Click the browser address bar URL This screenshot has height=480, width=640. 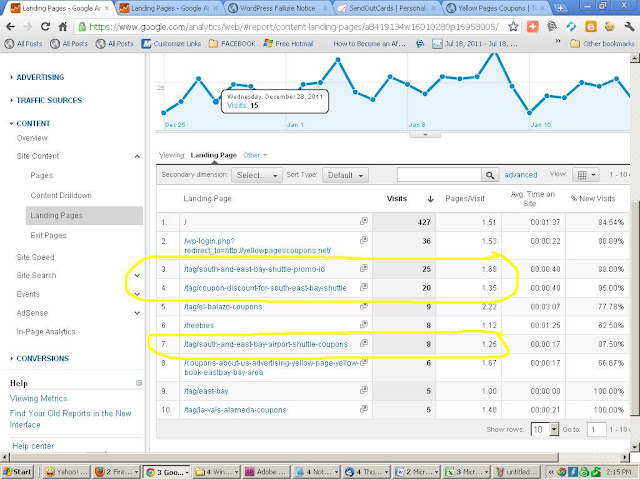(x=294, y=27)
